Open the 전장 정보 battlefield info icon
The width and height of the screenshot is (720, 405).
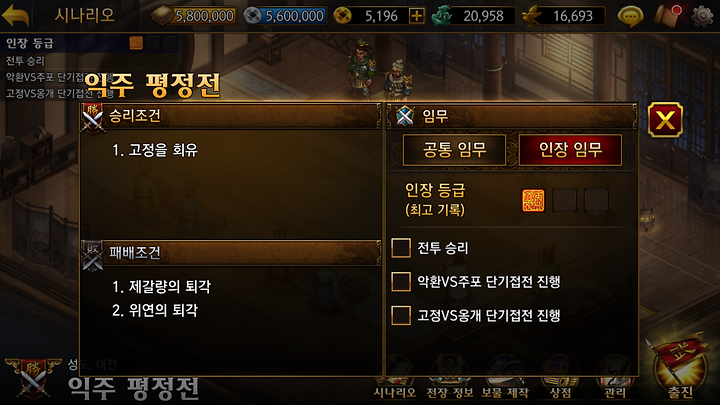(x=450, y=379)
